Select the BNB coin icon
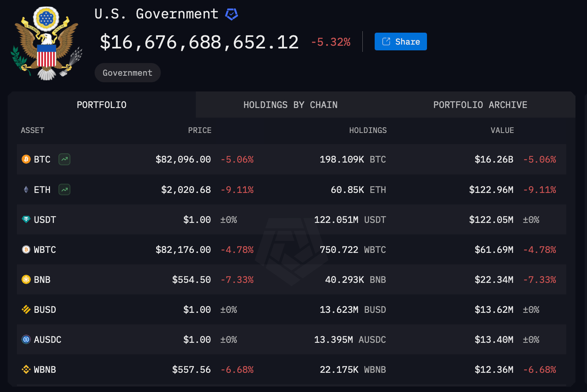The width and height of the screenshot is (587, 392). [x=25, y=279]
